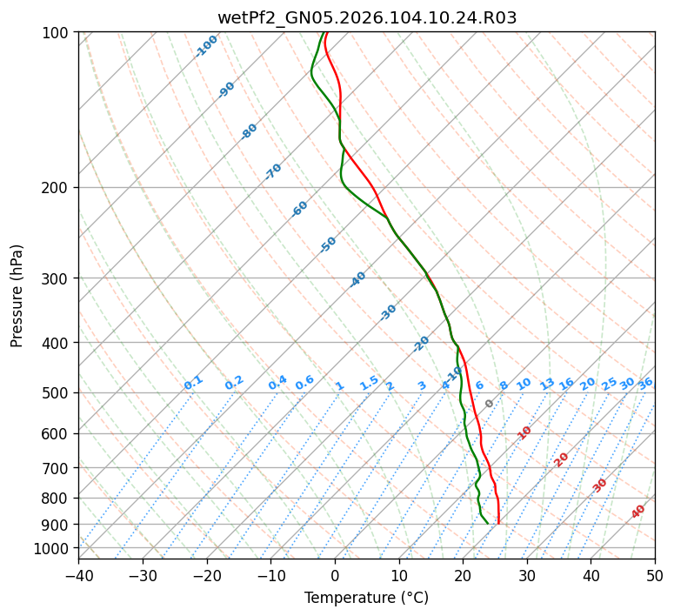Select the blue -70 isotherm label

click(273, 171)
